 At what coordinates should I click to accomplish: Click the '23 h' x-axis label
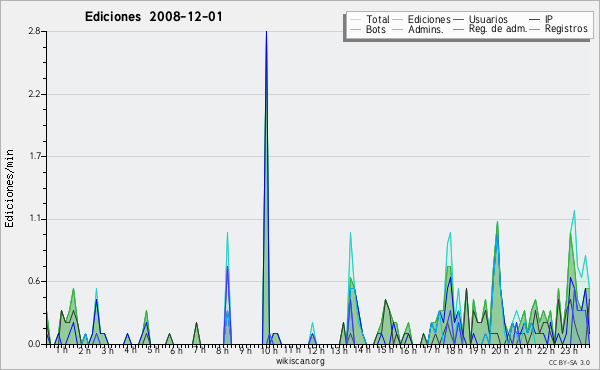tap(569, 351)
